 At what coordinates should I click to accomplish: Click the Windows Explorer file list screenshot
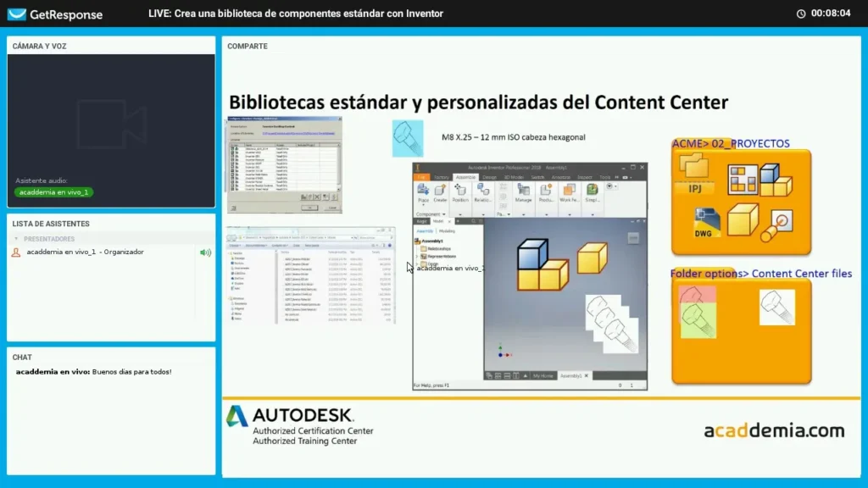coord(310,275)
